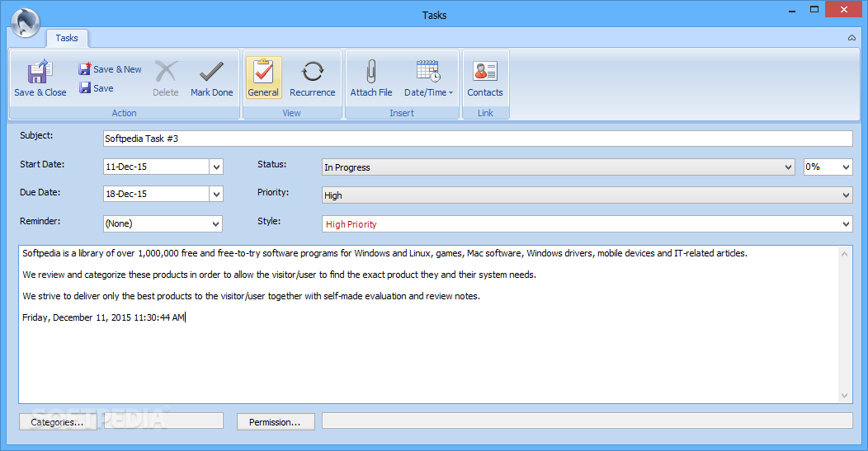Select the Tasks ribbon tab
Screen dimensions: 868x451
point(67,38)
